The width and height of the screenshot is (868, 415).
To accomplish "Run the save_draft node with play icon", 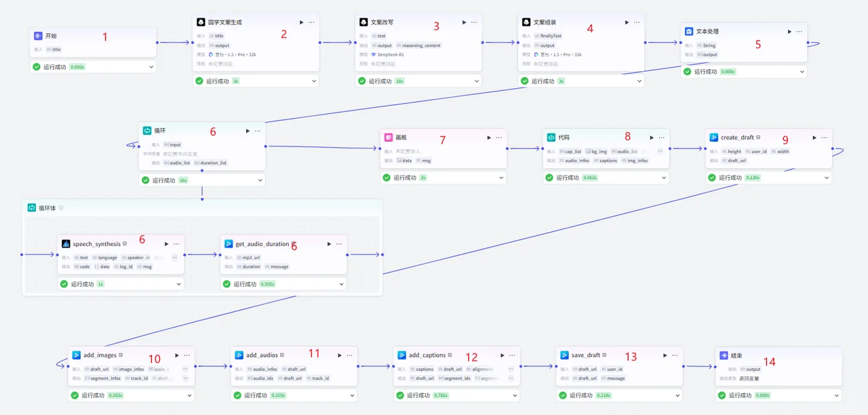I will coord(665,355).
